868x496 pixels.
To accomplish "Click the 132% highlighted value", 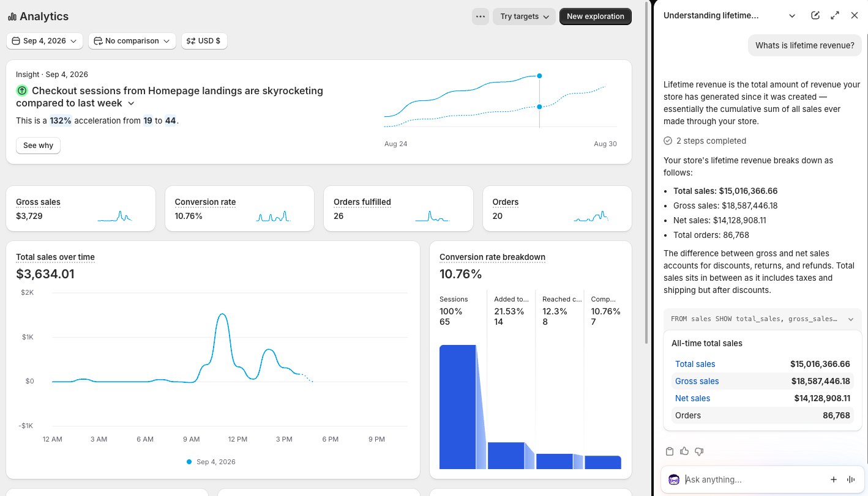I will click(61, 120).
